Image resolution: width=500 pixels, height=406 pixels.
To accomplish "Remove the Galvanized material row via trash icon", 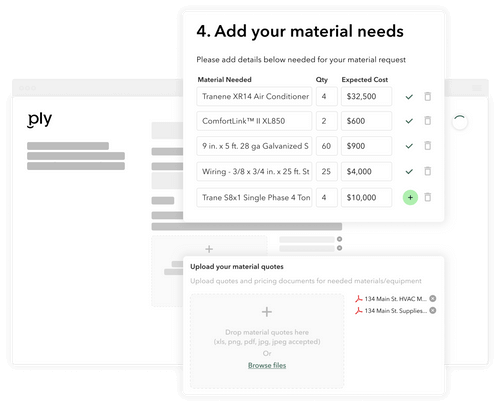I will pos(427,145).
